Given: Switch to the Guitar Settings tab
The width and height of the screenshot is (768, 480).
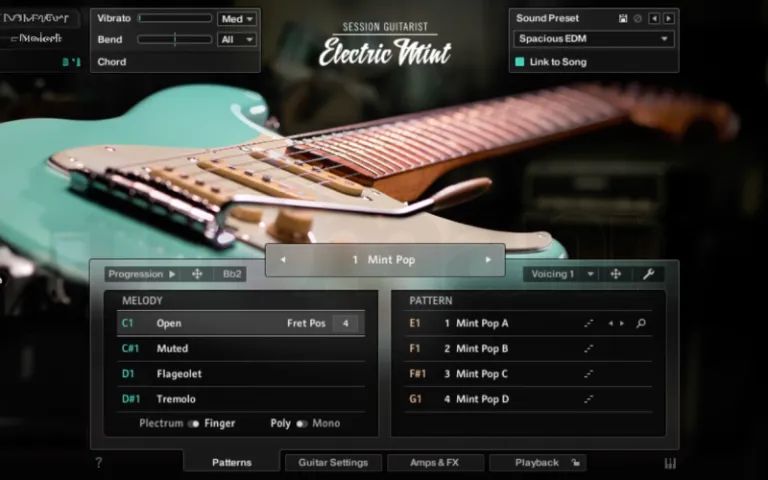Looking at the screenshot, I should coord(333,462).
